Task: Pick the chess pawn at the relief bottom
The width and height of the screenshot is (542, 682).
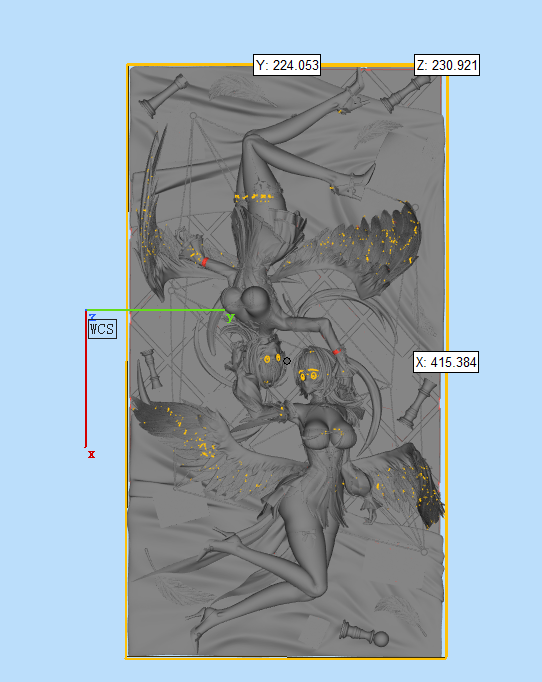Action: click(x=364, y=633)
